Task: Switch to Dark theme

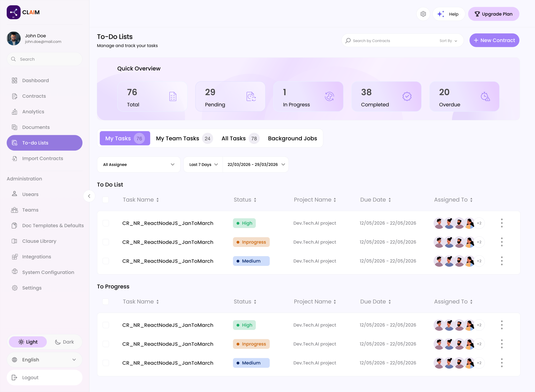Action: pos(64,342)
